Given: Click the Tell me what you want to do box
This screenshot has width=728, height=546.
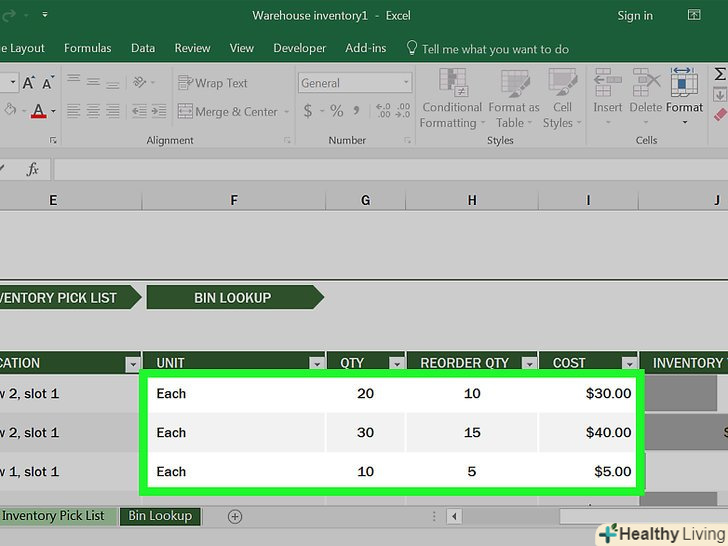Looking at the screenshot, I should coord(495,48).
